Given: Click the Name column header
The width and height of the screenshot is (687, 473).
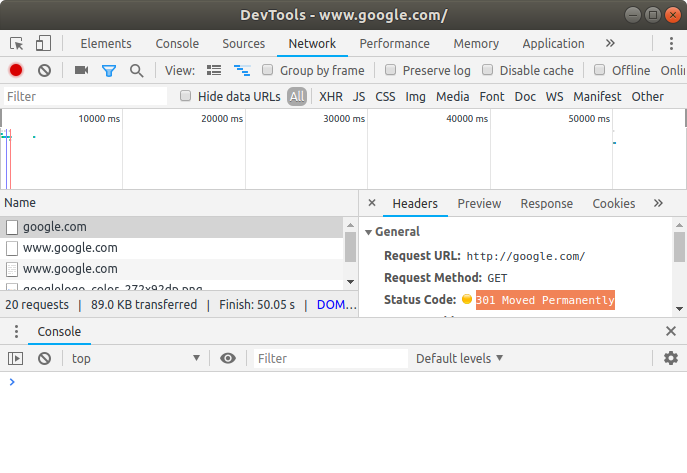Looking at the screenshot, I should tap(179, 203).
